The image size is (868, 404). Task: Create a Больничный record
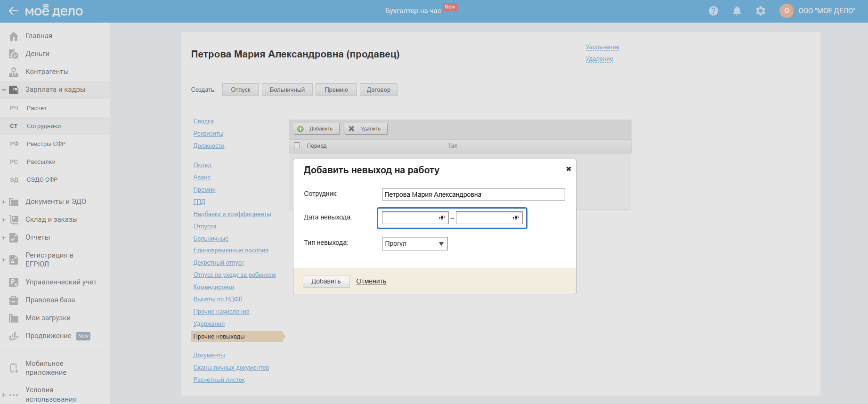(x=287, y=90)
